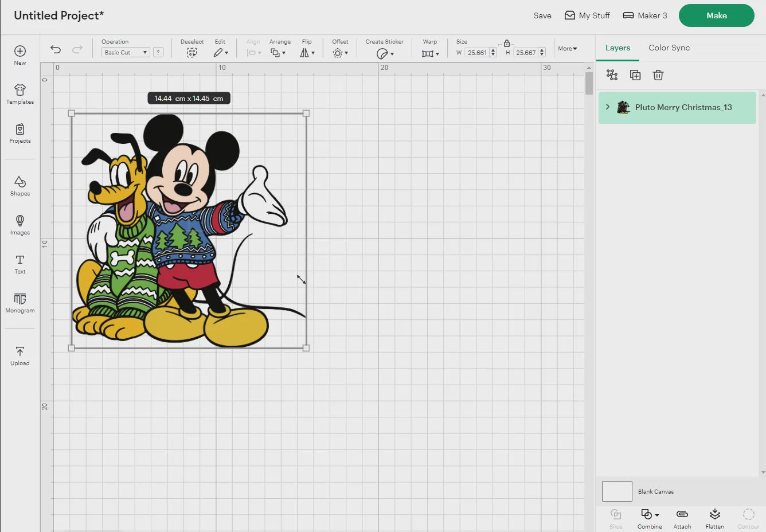The width and height of the screenshot is (766, 532).
Task: Click the Blank Canvas swatch
Action: click(617, 491)
